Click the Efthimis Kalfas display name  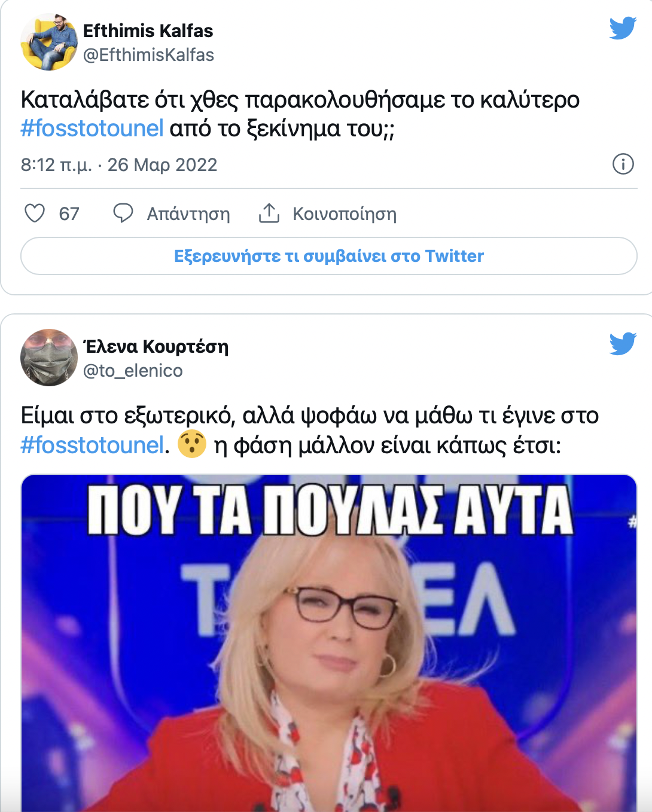[x=148, y=30]
